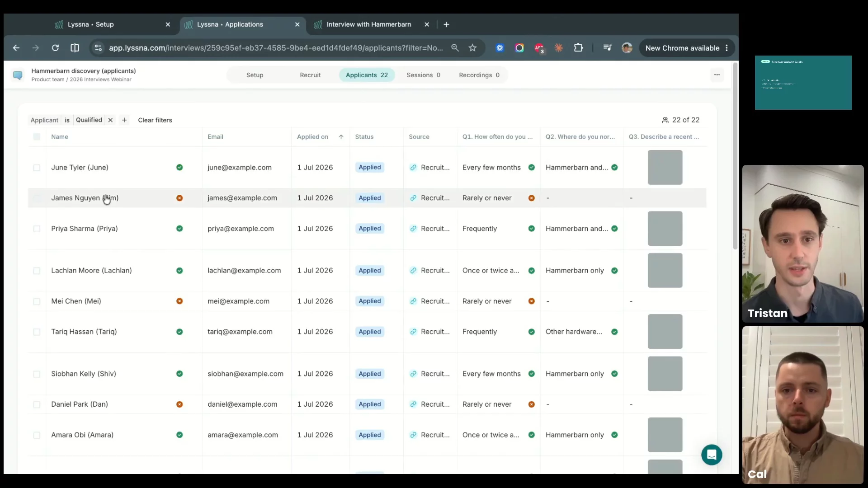This screenshot has height=488, width=868.
Task: Open the Chrome extensions puzzle icon
Action: (x=578, y=48)
